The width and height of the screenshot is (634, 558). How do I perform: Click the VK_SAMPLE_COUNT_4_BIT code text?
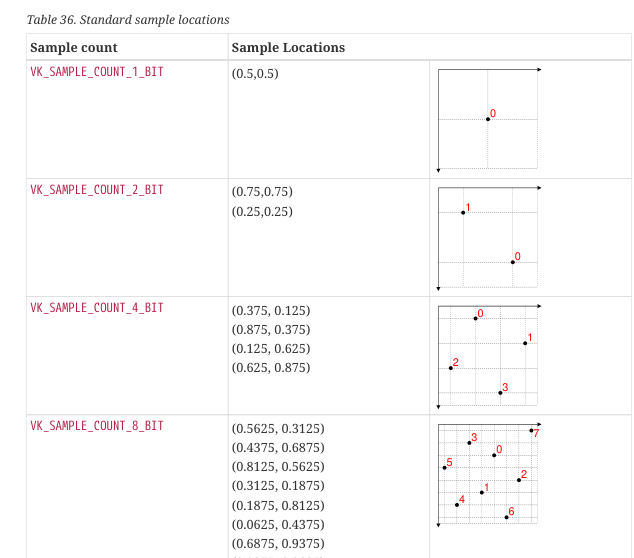[97, 308]
